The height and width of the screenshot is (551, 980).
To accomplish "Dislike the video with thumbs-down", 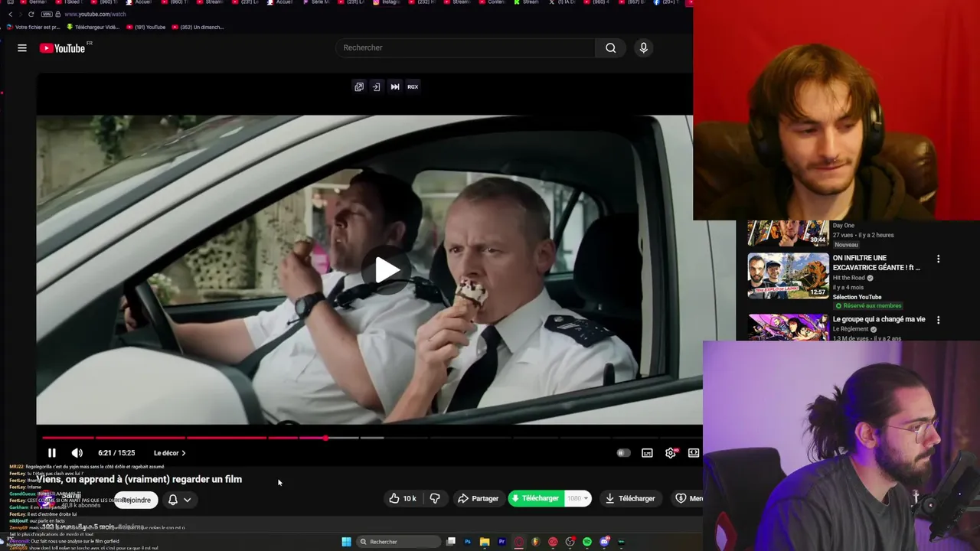I will pyautogui.click(x=435, y=498).
